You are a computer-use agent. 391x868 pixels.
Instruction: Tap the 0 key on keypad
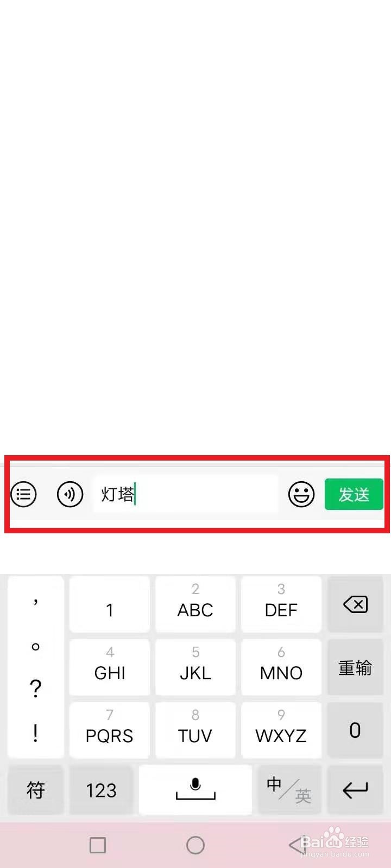(x=356, y=730)
